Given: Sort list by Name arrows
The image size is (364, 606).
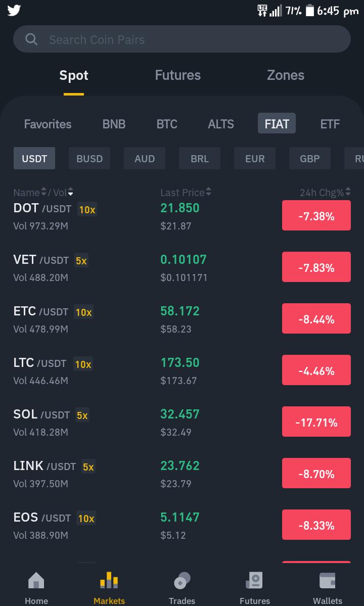Looking at the screenshot, I should coord(43,192).
